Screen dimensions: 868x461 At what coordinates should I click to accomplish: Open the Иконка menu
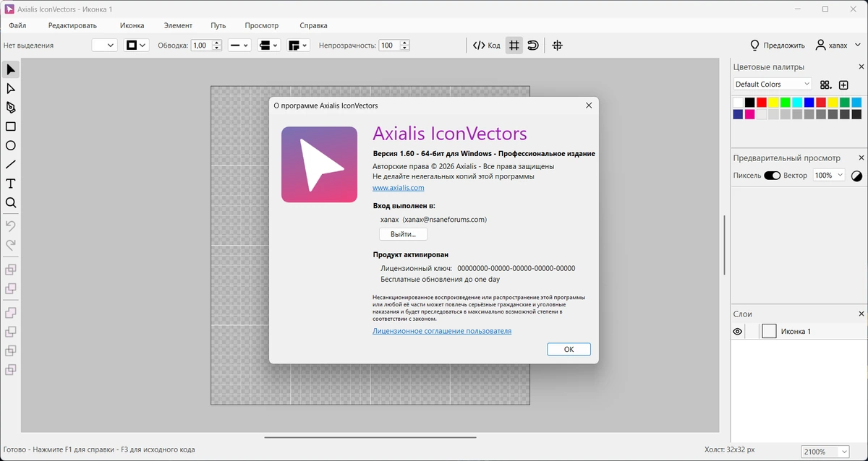pos(132,25)
